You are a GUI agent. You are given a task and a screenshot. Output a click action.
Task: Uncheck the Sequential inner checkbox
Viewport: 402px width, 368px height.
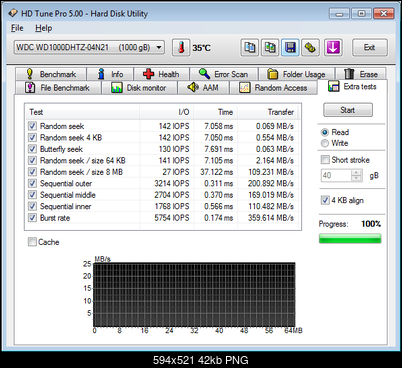(x=32, y=206)
